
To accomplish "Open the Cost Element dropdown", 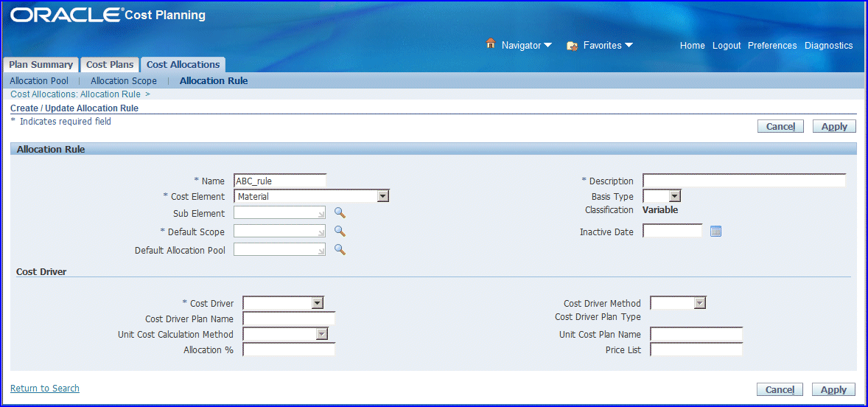I will coord(312,196).
